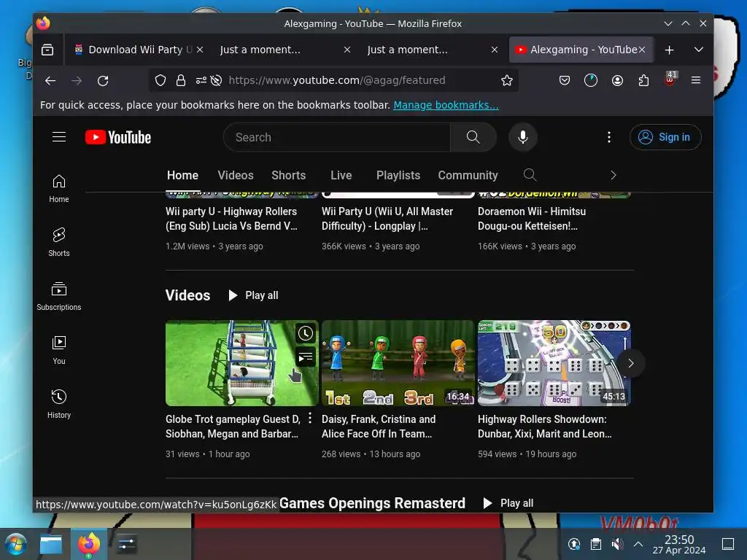Reload the current page
Image resolution: width=747 pixels, height=560 pixels.
coord(103,80)
